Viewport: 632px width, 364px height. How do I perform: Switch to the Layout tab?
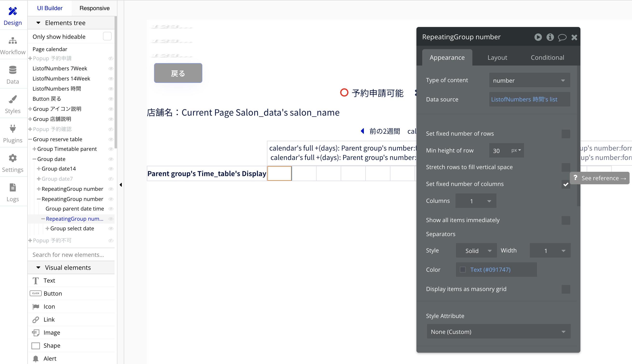(x=497, y=58)
